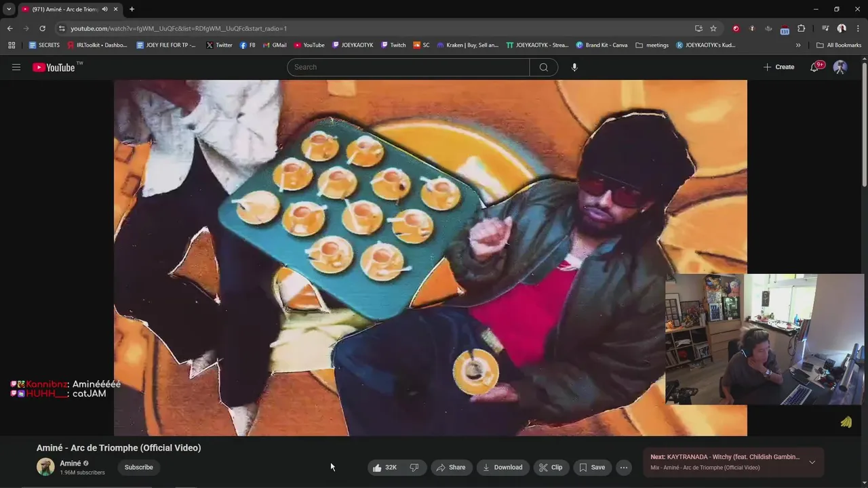Screen dimensions: 868x488
Task: Open the YouTube bookmark
Action: [309, 45]
